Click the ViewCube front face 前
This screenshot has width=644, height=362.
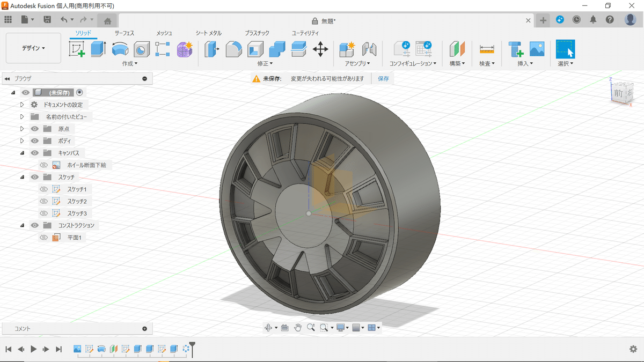pyautogui.click(x=619, y=93)
